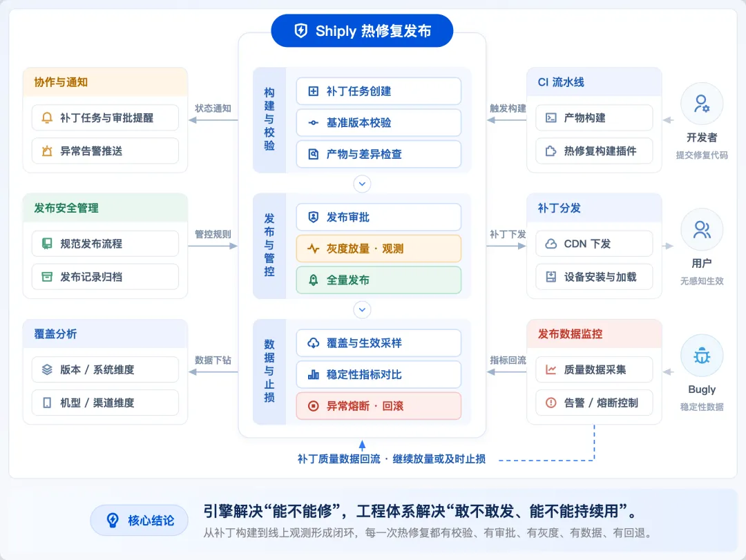The height and width of the screenshot is (560, 746).
Task: Click the chevron below 构建与校验 section
Action: [x=362, y=184]
